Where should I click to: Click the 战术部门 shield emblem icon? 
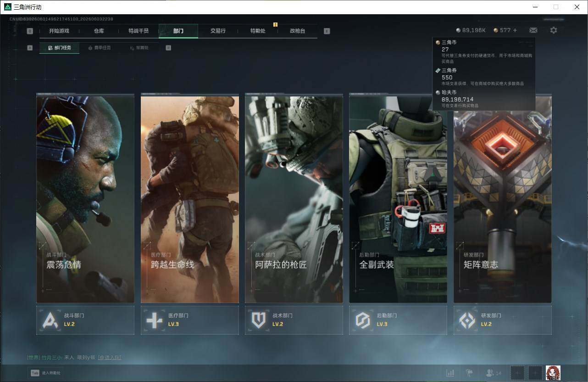click(259, 320)
